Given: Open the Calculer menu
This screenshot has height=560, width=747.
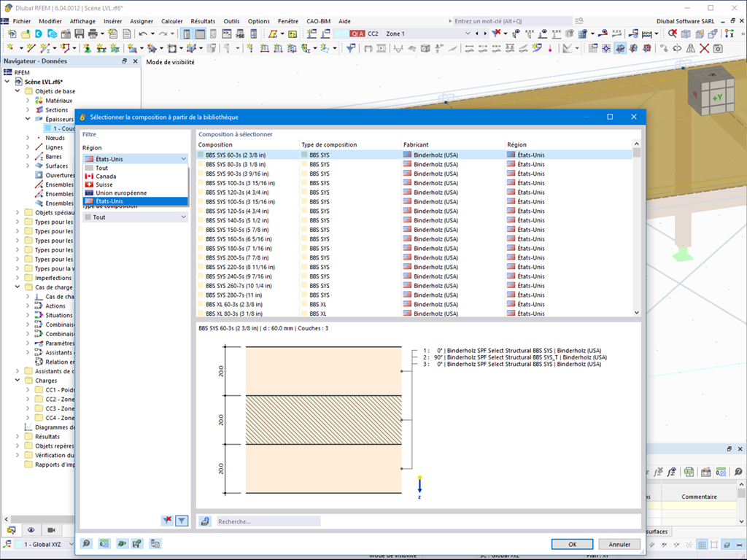Looking at the screenshot, I should click(x=172, y=21).
